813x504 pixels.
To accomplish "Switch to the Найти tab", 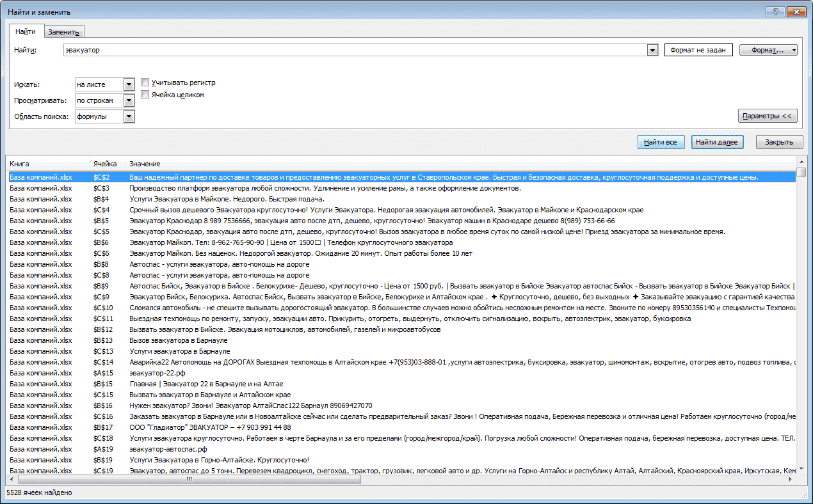I will coord(26,31).
